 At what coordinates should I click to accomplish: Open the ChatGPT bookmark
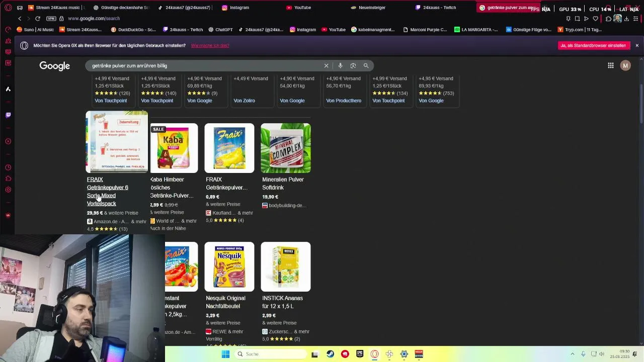click(220, 30)
